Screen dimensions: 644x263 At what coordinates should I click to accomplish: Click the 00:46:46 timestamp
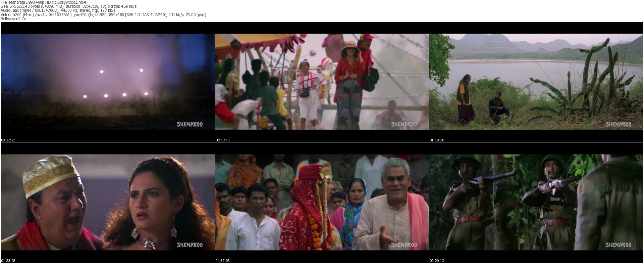(x=223, y=140)
